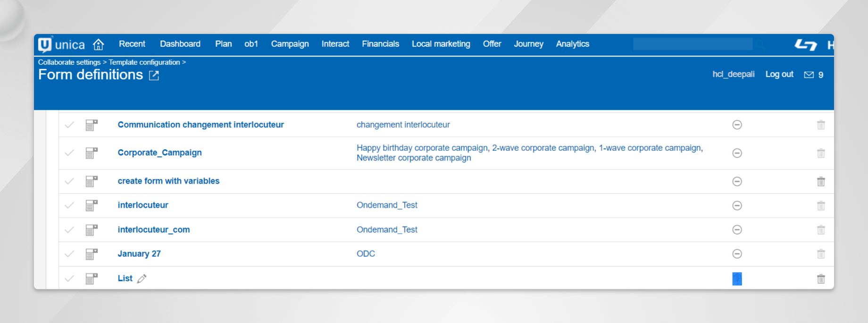Open the Analytics menu
Image resolution: width=868 pixels, height=323 pixels.
pyautogui.click(x=572, y=44)
